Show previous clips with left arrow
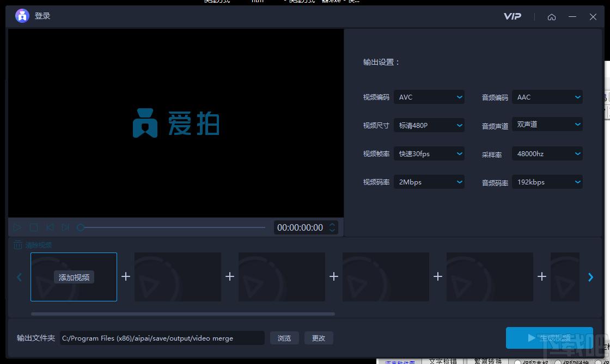 19,277
